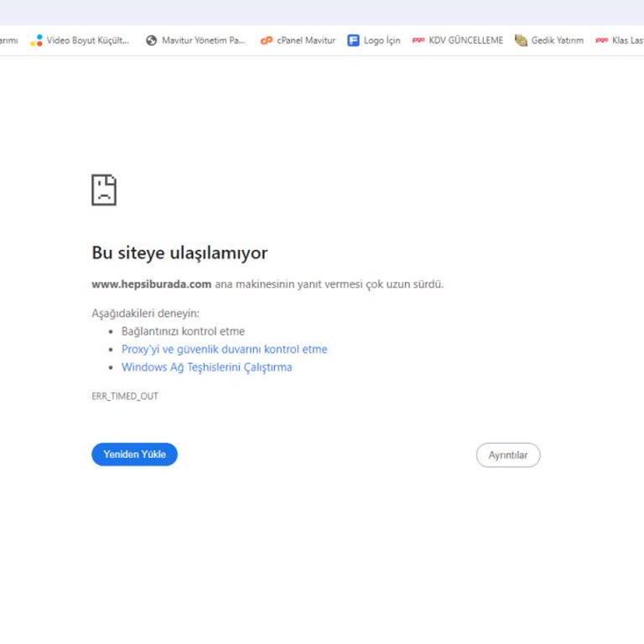Open the KDV GÜNCELLEME bookmark
This screenshot has width=644, height=644.
458,40
